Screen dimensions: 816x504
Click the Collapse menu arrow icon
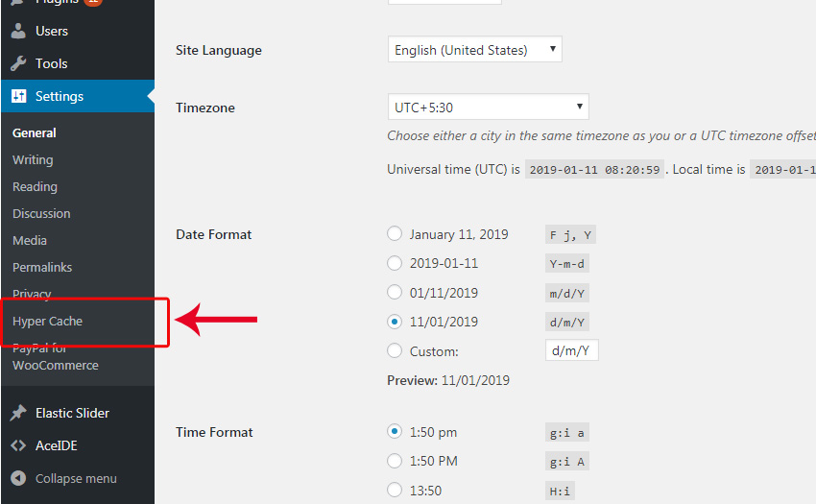tap(18, 478)
